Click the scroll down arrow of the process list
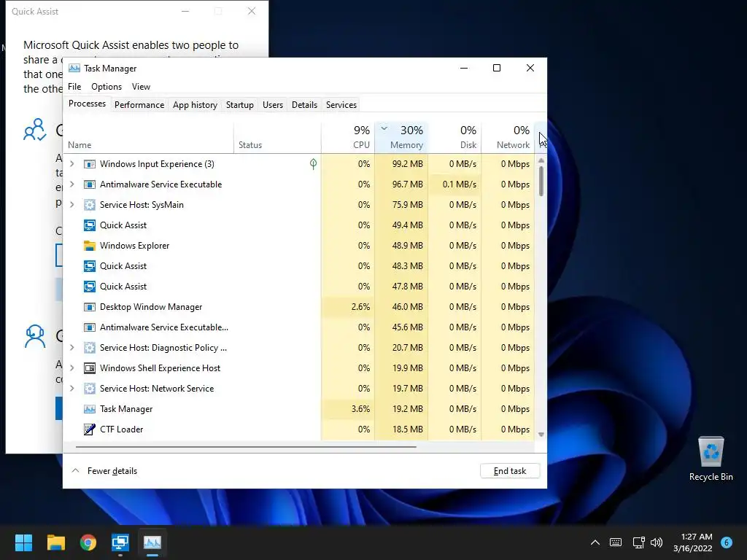Screen dimensions: 747x560 coord(541,435)
